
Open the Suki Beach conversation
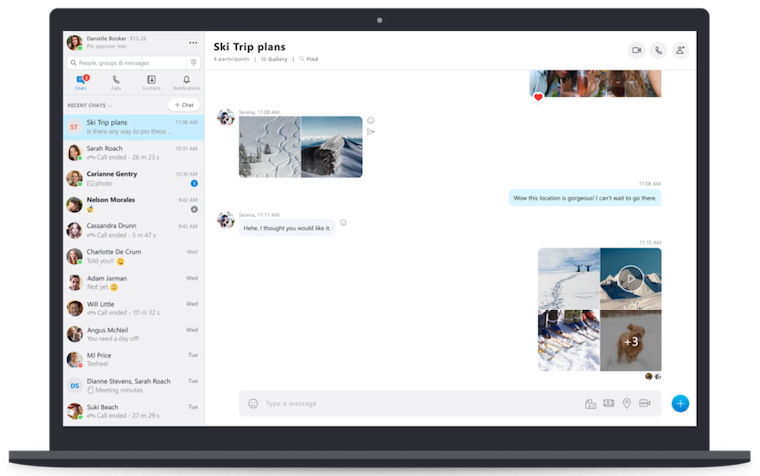(133, 412)
